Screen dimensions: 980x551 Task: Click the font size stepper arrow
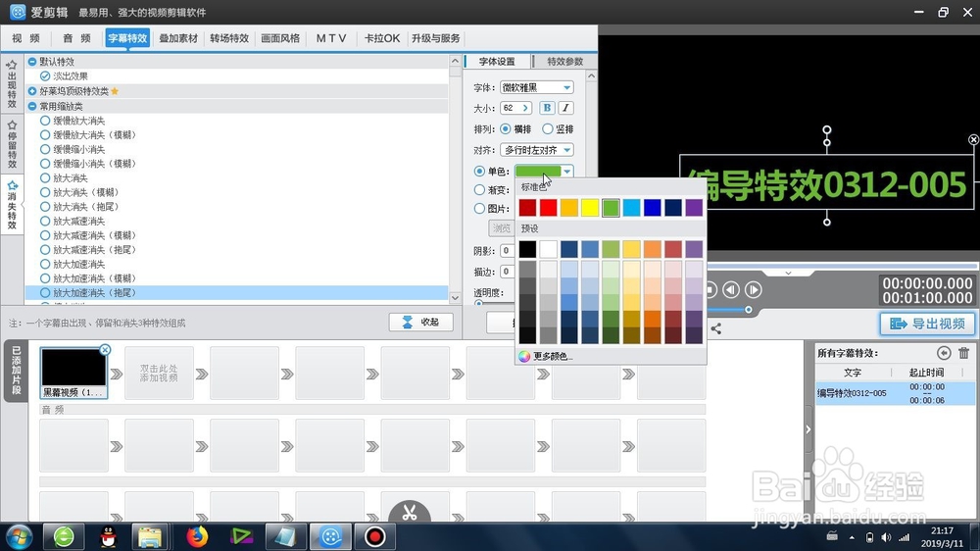point(525,108)
